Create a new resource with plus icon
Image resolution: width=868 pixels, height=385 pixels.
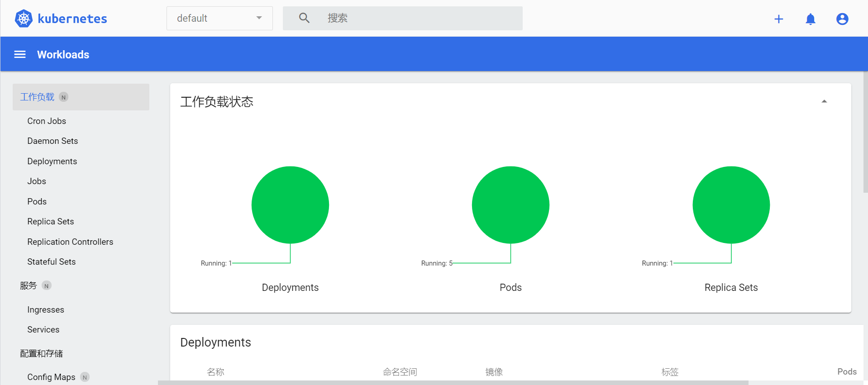pyautogui.click(x=778, y=19)
